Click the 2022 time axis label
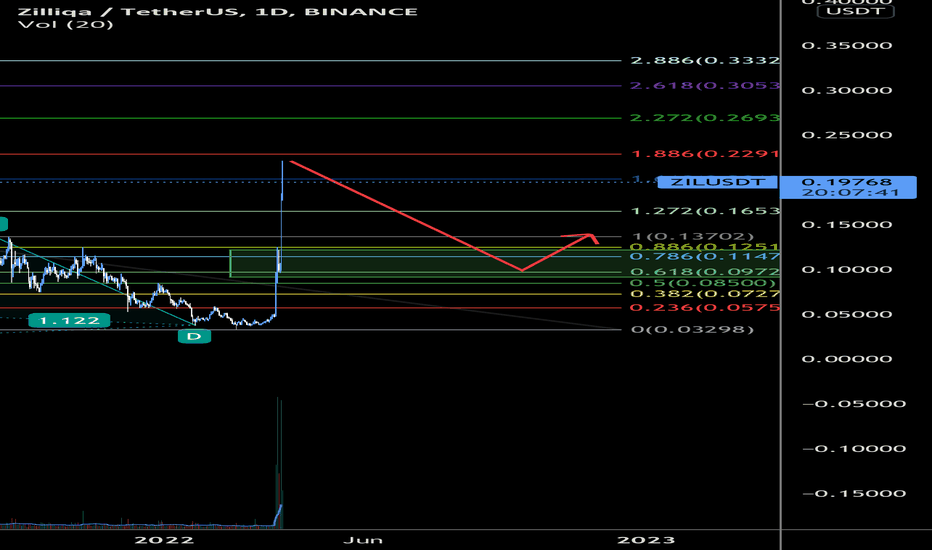 (x=164, y=540)
